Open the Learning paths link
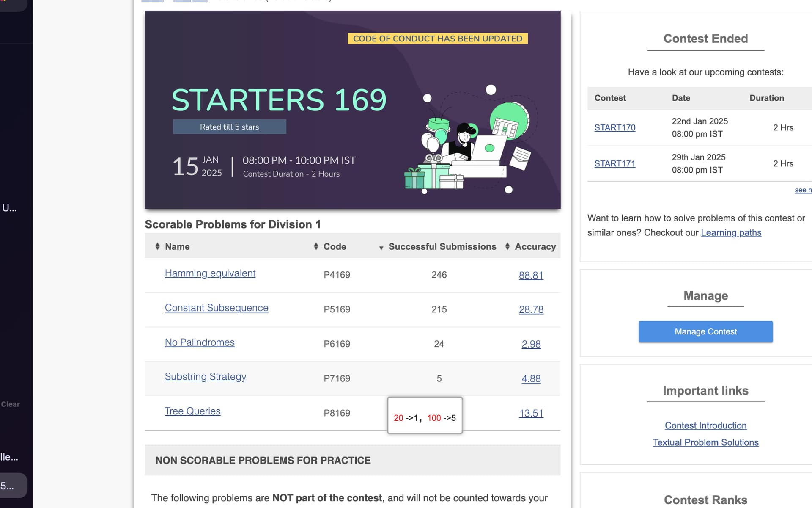This screenshot has height=508, width=812. coord(731,233)
